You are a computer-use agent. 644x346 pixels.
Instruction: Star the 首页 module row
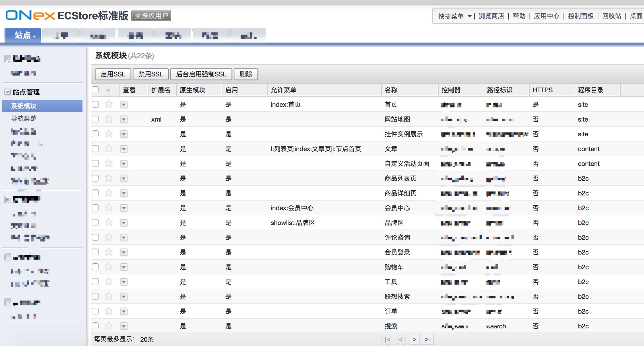click(108, 105)
